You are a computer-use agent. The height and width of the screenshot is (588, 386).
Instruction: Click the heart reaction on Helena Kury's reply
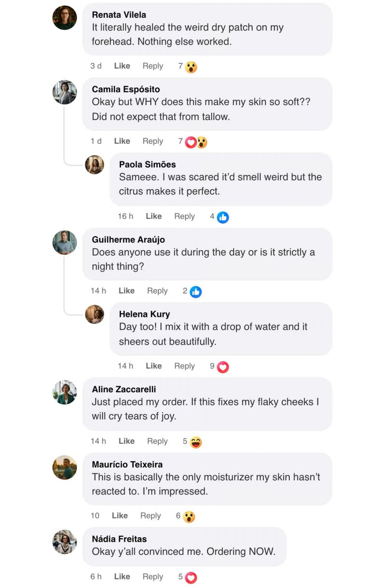[x=223, y=367]
